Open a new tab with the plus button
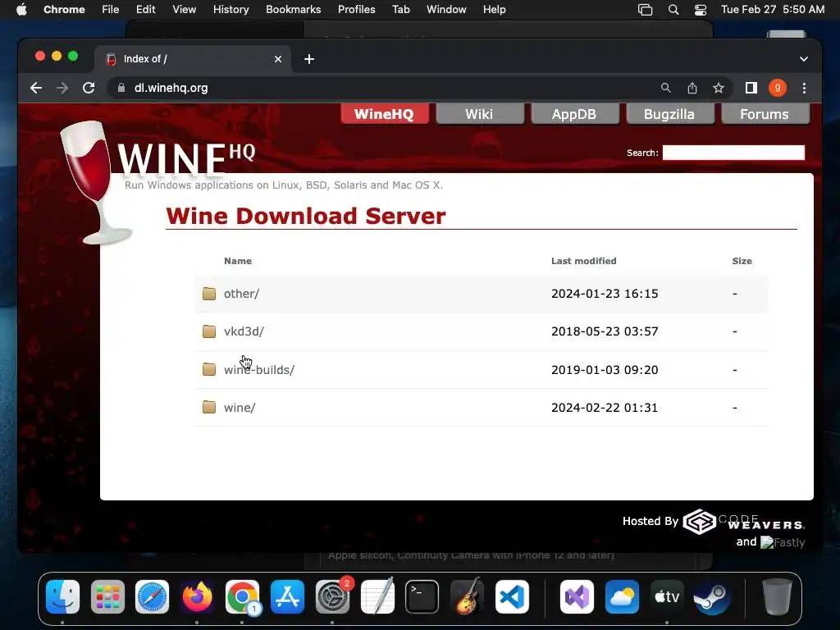This screenshot has width=840, height=630. pyautogui.click(x=309, y=59)
